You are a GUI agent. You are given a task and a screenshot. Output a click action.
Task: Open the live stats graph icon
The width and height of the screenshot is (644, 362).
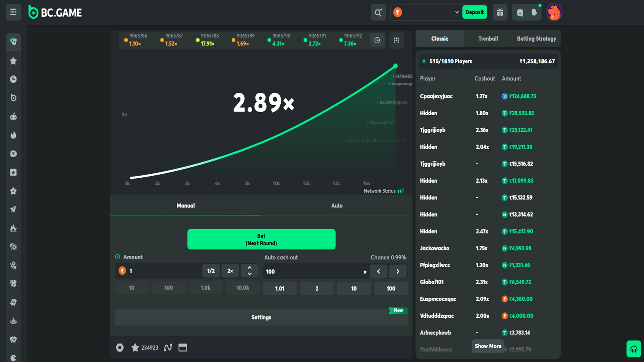(168, 348)
